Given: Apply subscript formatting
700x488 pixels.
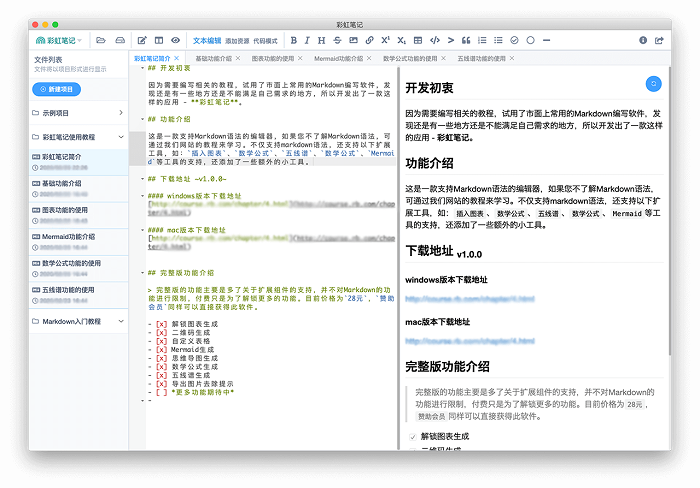Looking at the screenshot, I should (401, 40).
